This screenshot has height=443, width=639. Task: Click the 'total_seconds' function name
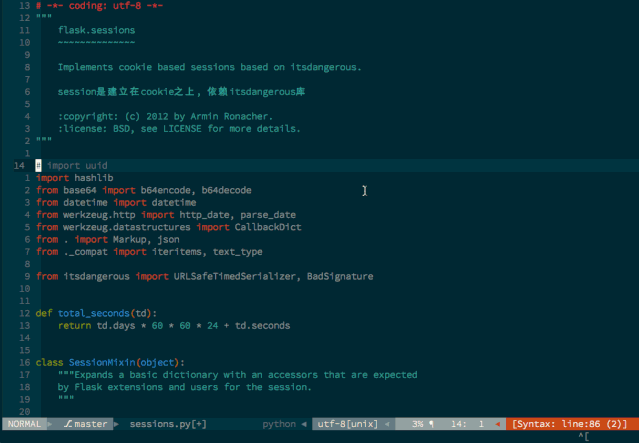pos(94,313)
